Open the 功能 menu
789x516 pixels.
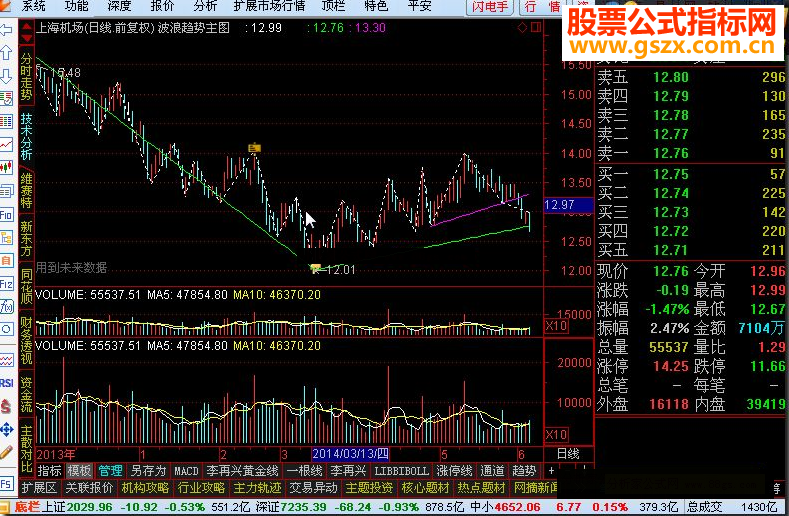click(76, 7)
